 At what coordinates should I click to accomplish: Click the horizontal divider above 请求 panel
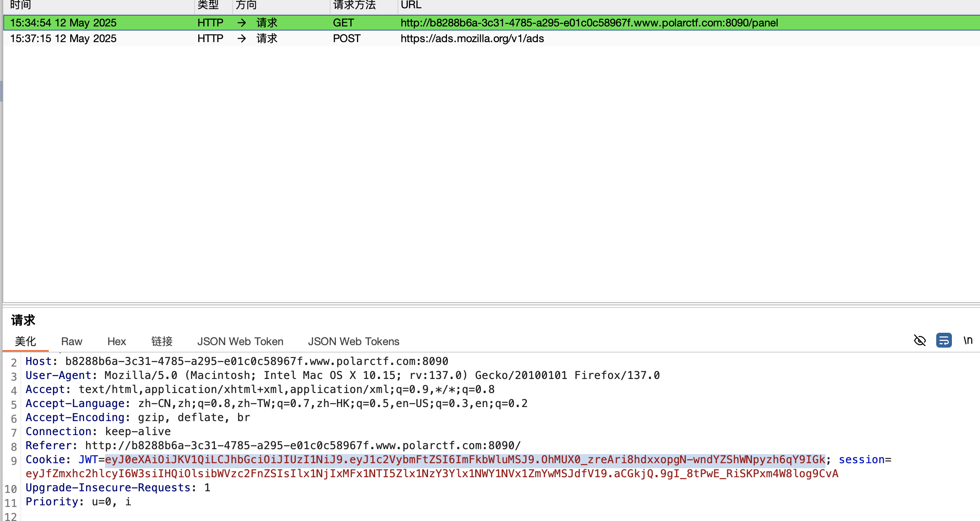coord(490,305)
